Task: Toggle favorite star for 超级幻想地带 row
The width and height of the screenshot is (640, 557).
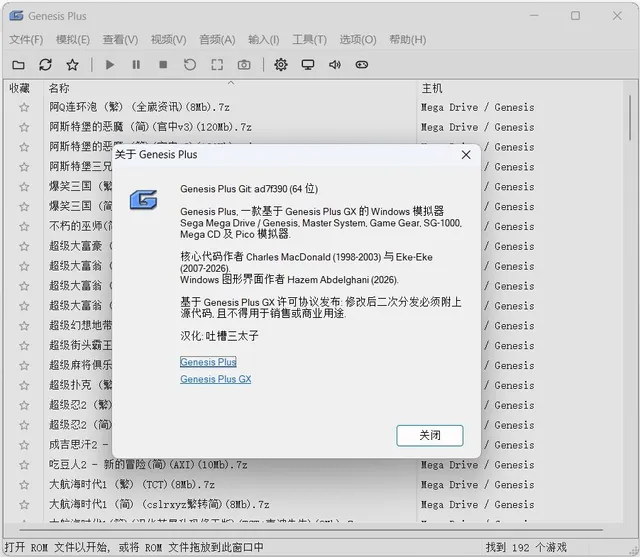Action: 24,326
